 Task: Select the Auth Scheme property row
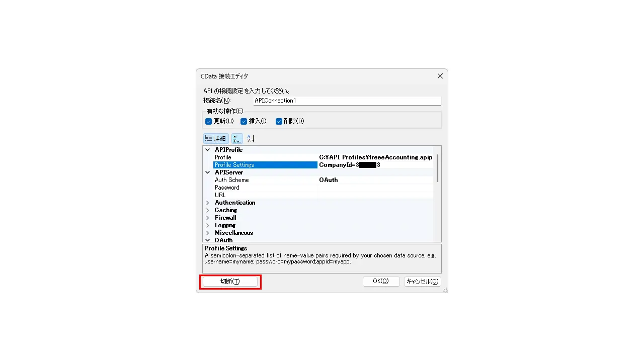click(323, 180)
